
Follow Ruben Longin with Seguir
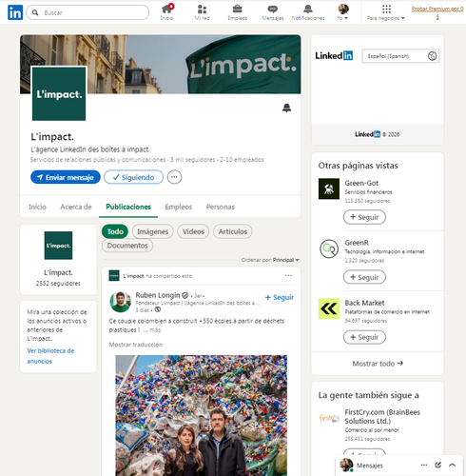coord(280,297)
